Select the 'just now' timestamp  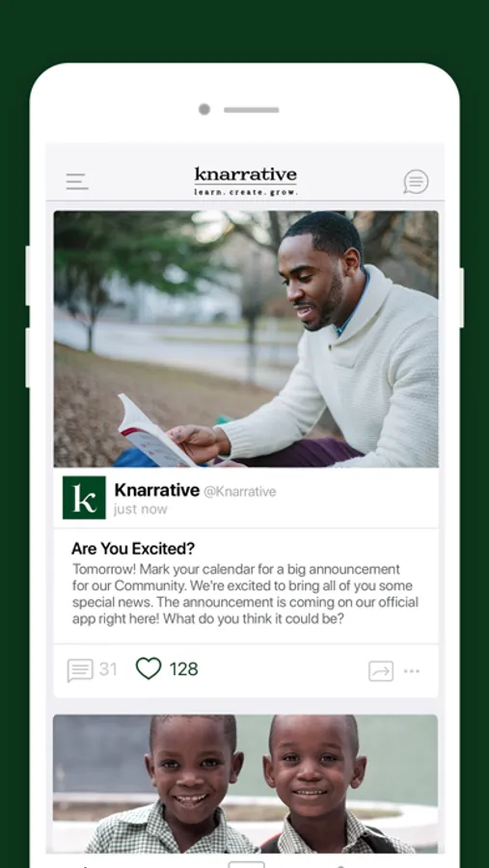141,509
